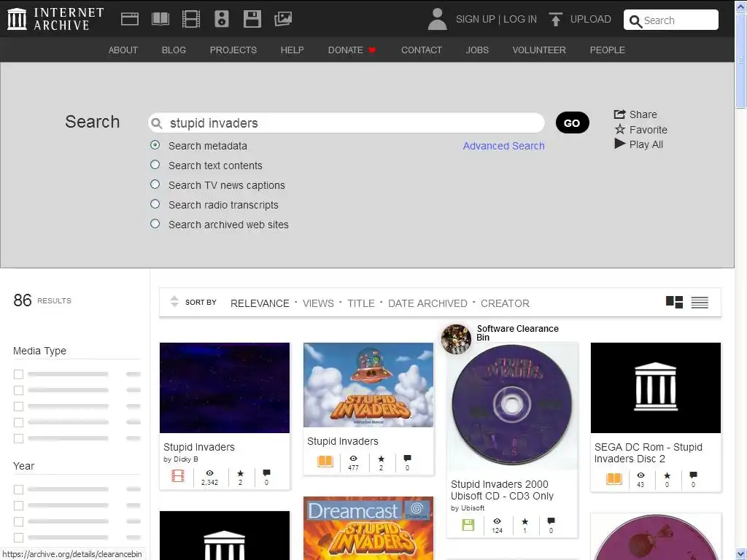
Task: Click the vertical scrollbar thumb
Action: (741, 61)
